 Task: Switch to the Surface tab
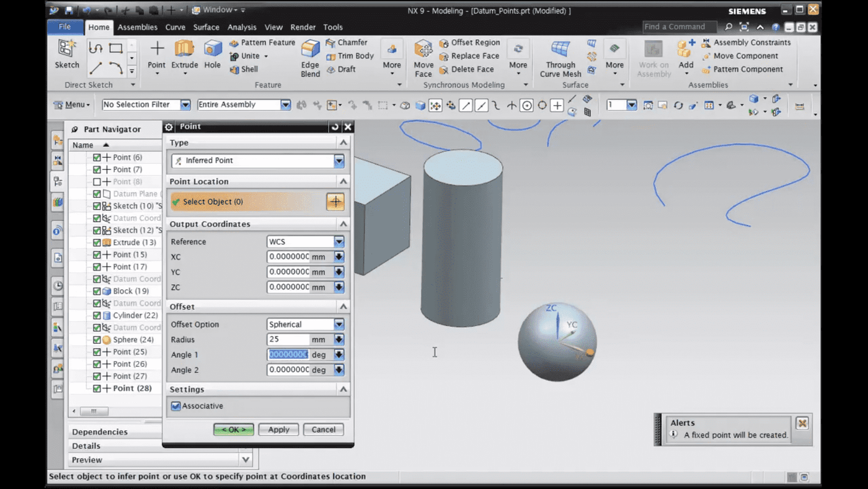point(206,27)
